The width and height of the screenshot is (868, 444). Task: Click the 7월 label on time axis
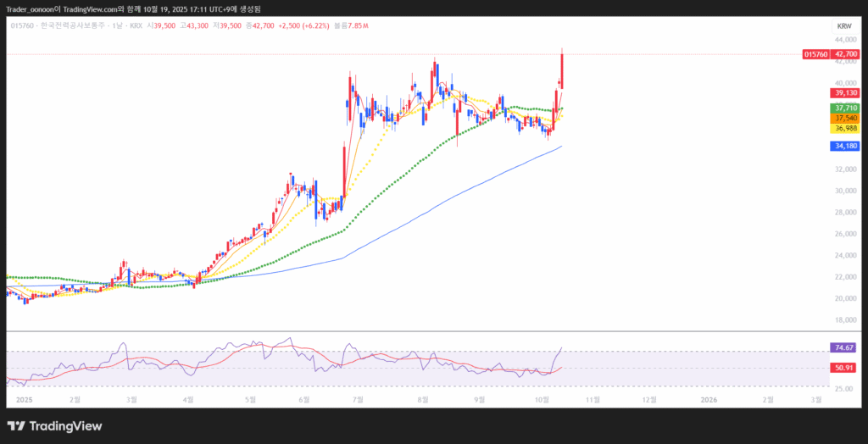pyautogui.click(x=359, y=398)
